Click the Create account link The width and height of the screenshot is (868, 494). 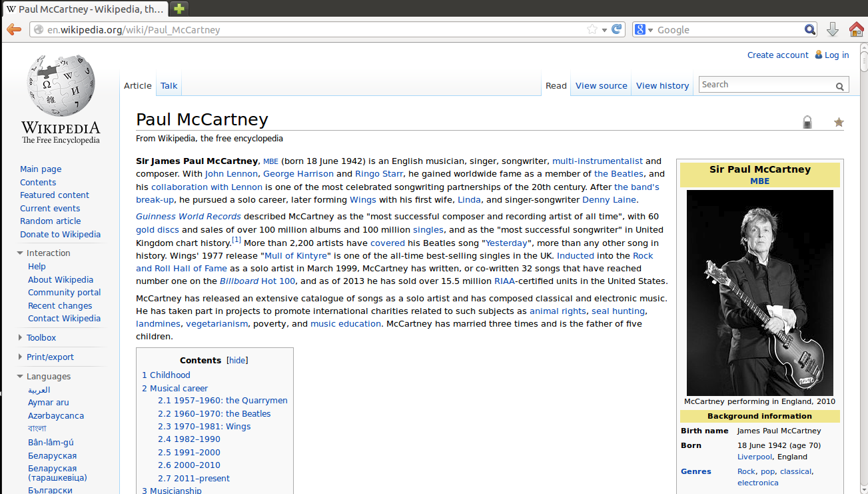(x=778, y=55)
